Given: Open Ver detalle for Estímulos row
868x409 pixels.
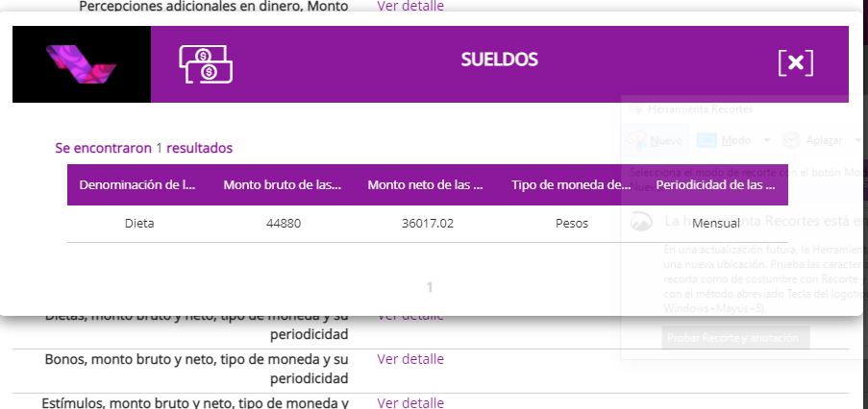Looking at the screenshot, I should pos(410,403).
